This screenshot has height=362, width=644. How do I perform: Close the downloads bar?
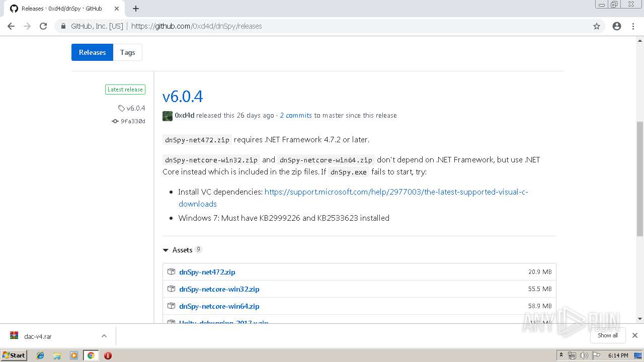pos(635,335)
